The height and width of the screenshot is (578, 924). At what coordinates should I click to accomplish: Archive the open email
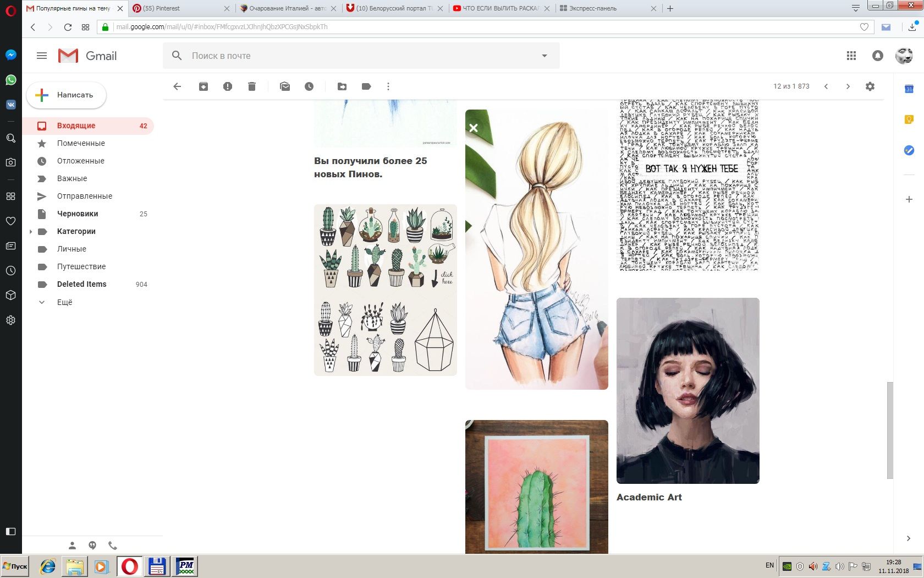tap(204, 86)
